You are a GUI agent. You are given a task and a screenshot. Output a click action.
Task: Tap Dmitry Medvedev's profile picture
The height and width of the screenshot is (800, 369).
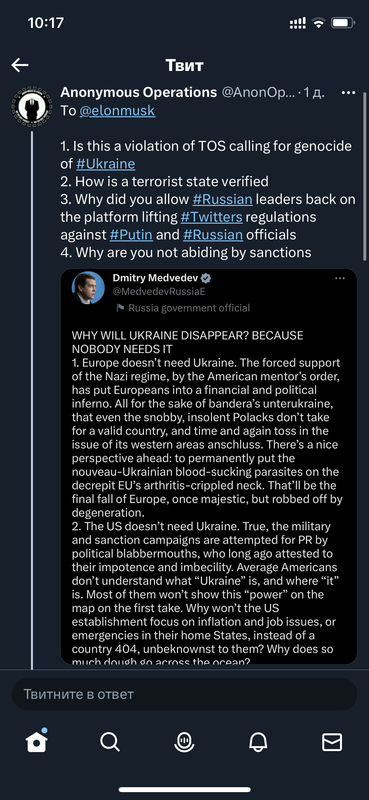point(88,288)
